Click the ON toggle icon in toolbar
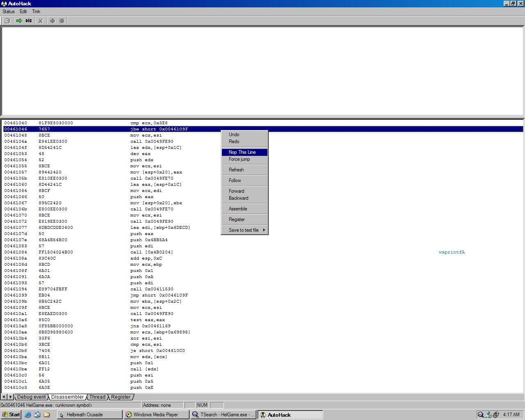The height and width of the screenshot is (420, 525). tap(7, 21)
